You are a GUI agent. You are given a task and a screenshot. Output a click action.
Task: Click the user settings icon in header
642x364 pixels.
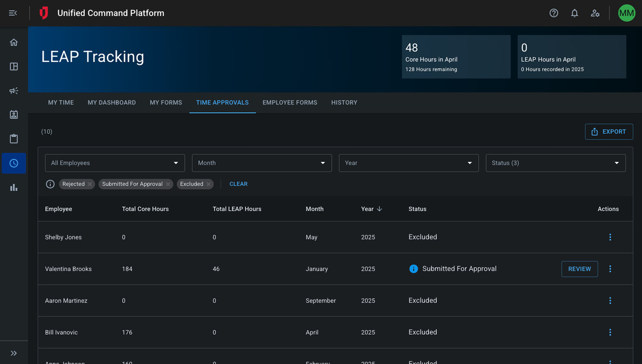tap(595, 13)
